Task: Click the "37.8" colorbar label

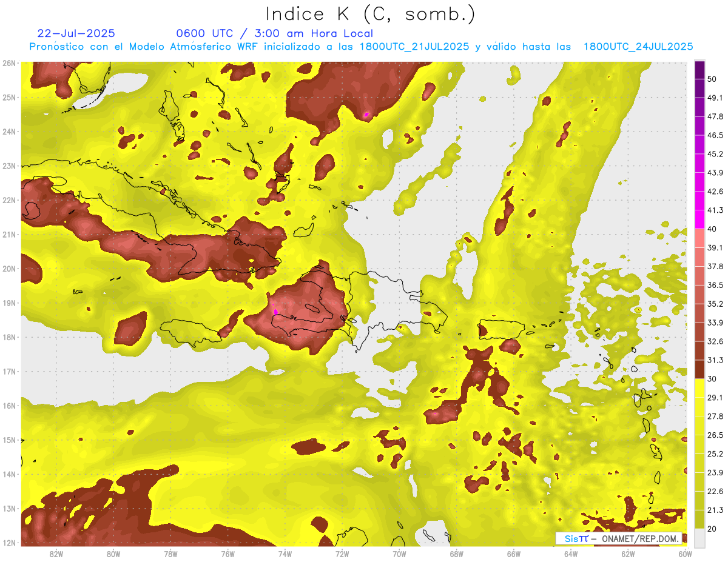Action: pyautogui.click(x=715, y=266)
